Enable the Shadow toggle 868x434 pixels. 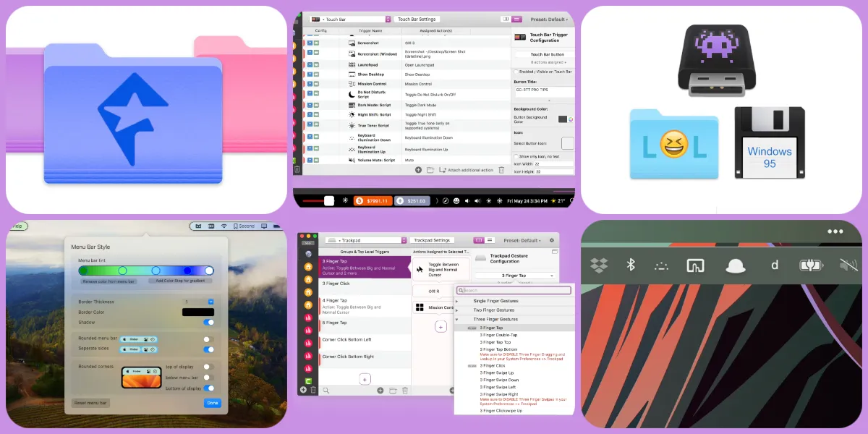coord(209,323)
